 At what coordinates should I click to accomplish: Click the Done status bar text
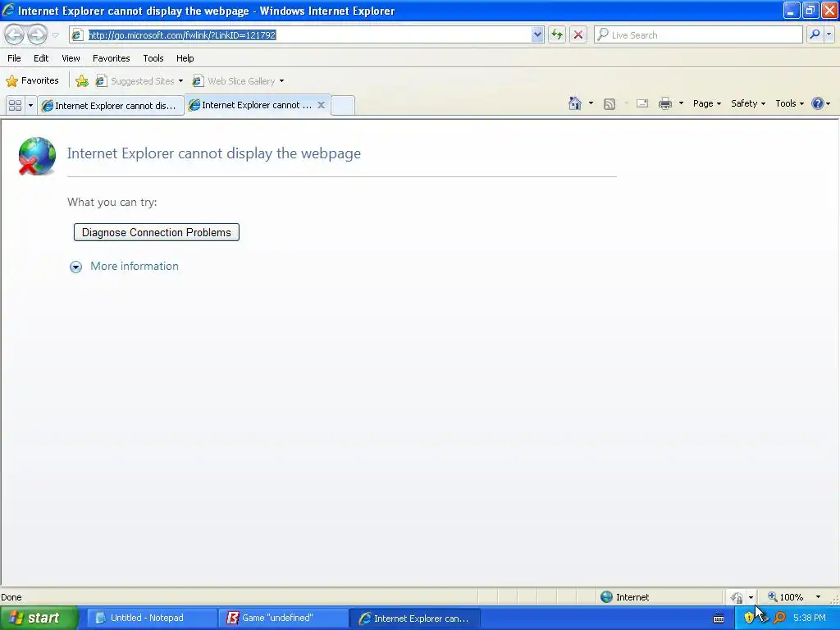click(11, 597)
